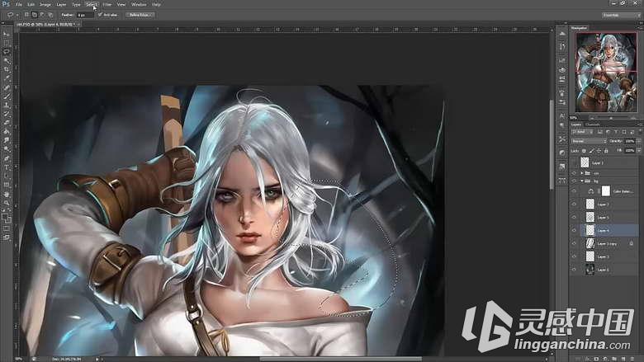Hide Layer 4 eye icon
Screen dimensions: 644x362
point(574,230)
